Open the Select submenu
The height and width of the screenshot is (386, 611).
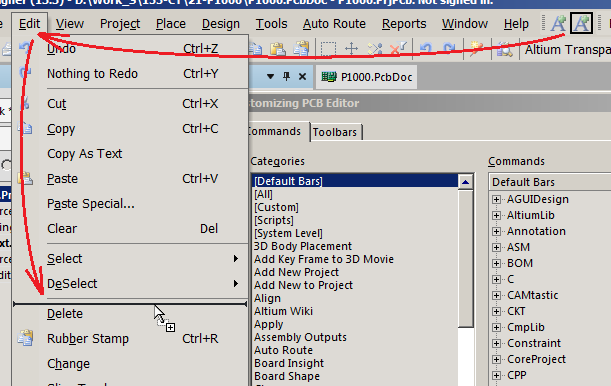tap(130, 259)
